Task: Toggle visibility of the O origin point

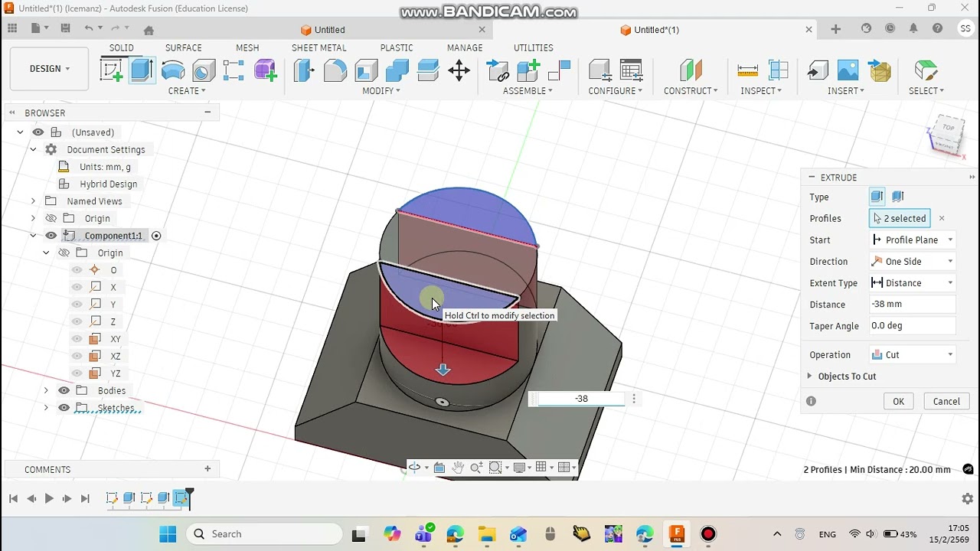Action: pos(77,270)
